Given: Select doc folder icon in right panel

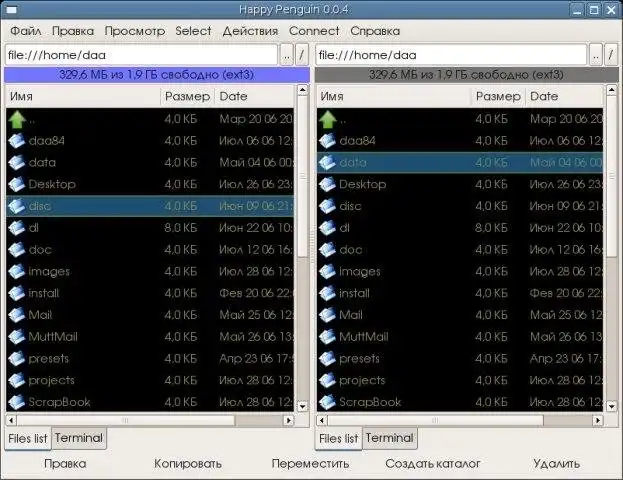Looking at the screenshot, I should tap(328, 250).
